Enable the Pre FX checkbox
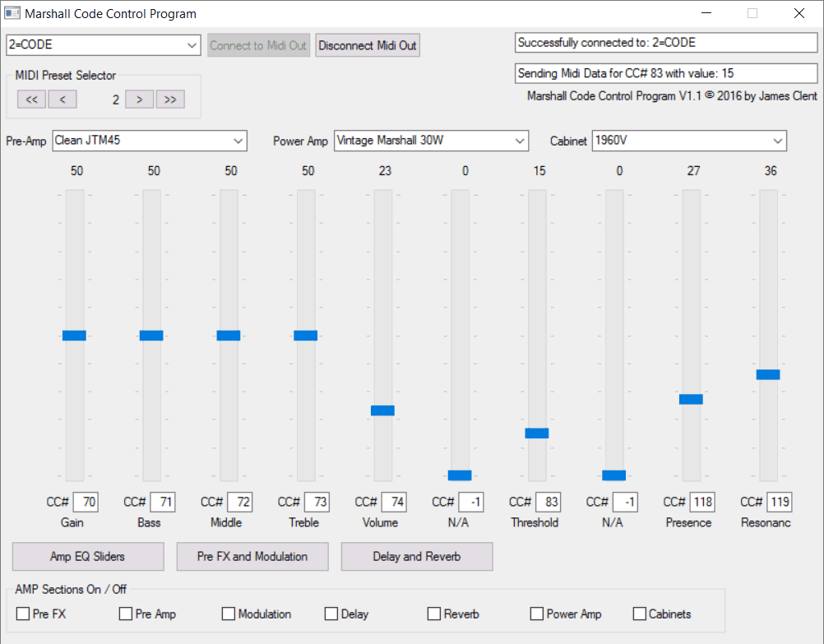Image resolution: width=824 pixels, height=644 pixels. [x=23, y=614]
